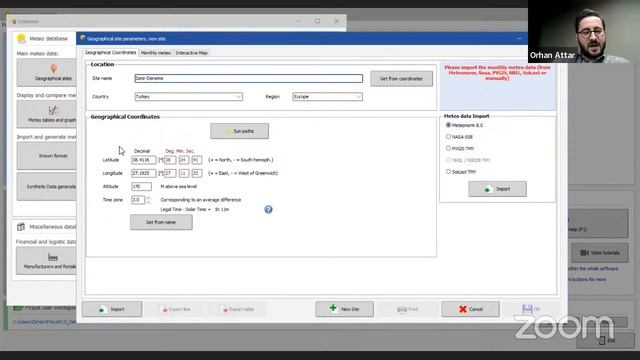This screenshot has width=640, height=360.
Task: Click the Get from coordinates button
Action: (401, 78)
